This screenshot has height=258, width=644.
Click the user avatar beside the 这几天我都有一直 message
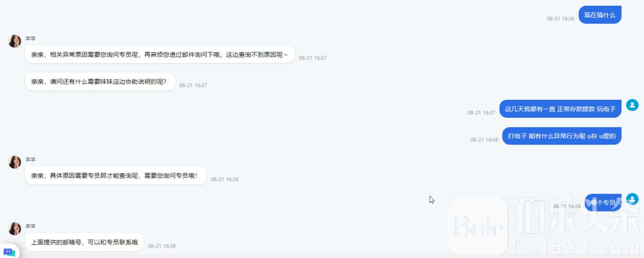632,105
